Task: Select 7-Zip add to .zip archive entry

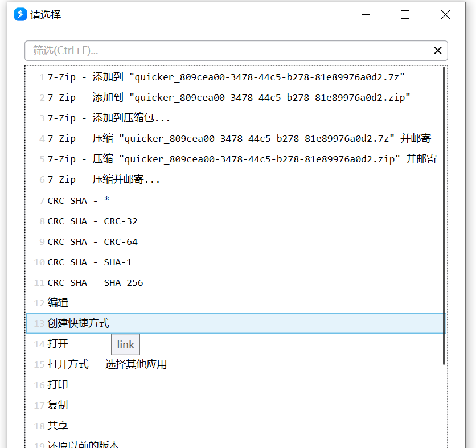Action: pyautogui.click(x=236, y=98)
